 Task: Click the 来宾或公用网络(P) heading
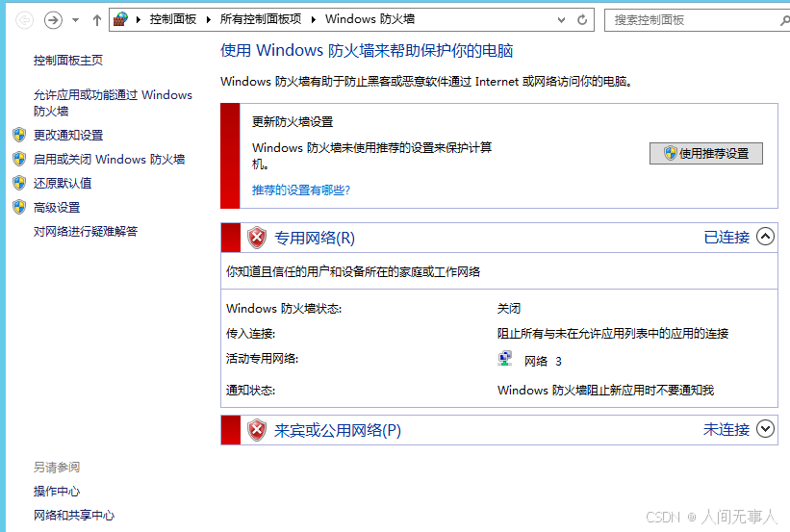click(x=338, y=430)
